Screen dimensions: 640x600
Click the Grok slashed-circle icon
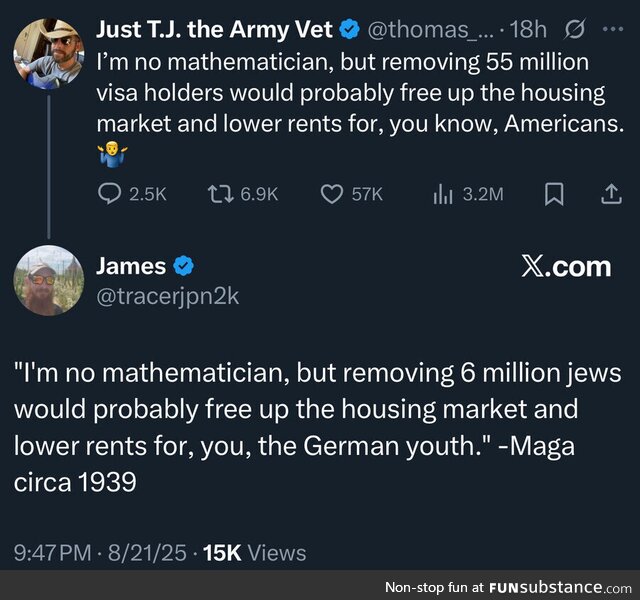[x=575, y=31]
